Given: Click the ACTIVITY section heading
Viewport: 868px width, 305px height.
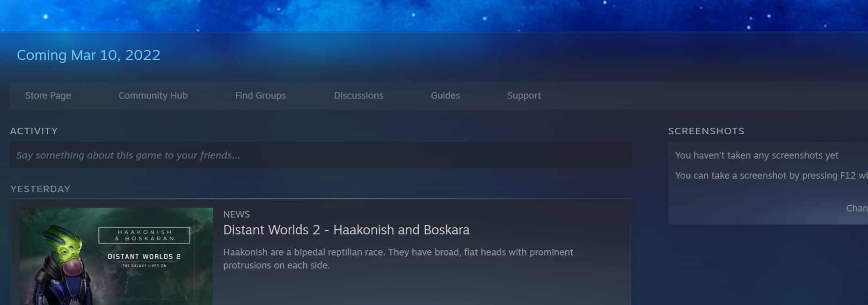Looking at the screenshot, I should coord(34,131).
